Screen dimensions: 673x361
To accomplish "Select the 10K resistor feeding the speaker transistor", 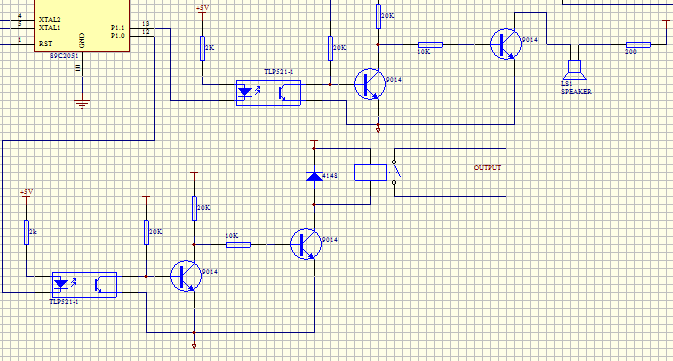I will (x=430, y=45).
